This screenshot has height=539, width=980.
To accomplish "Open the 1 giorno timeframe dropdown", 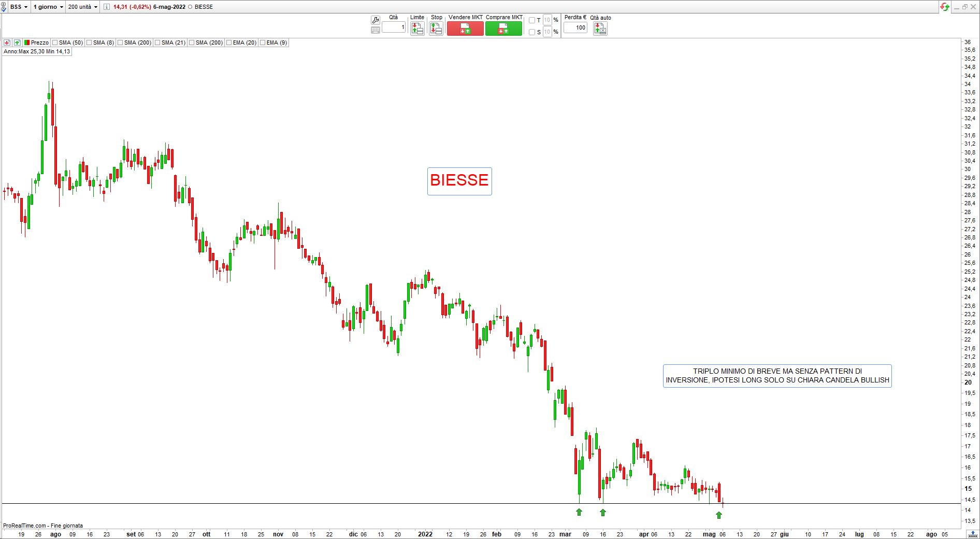I will pos(48,7).
